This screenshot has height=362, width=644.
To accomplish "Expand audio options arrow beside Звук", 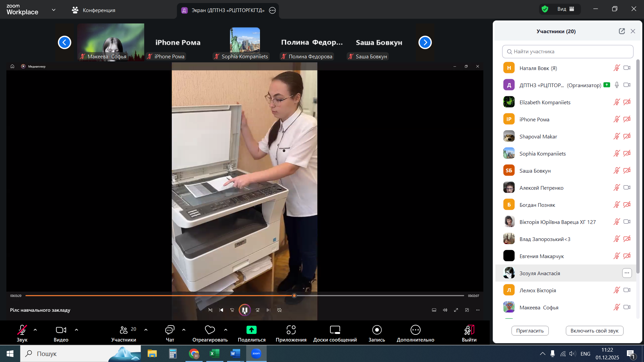I will 35,330.
